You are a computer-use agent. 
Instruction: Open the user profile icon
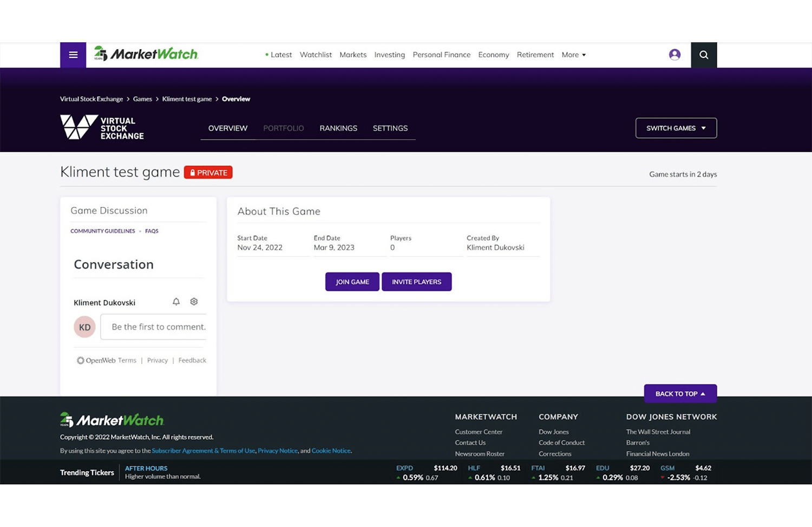[x=675, y=55]
